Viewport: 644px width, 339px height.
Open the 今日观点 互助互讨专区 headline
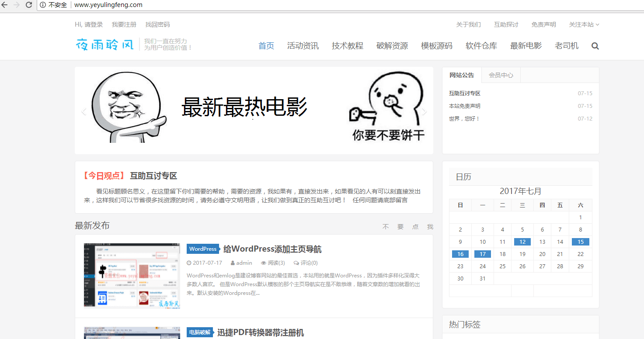[x=153, y=176]
